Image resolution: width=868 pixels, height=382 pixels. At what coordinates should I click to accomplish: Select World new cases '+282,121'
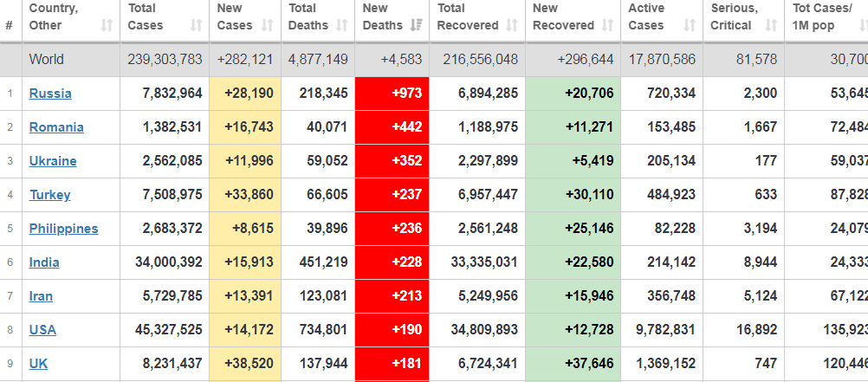245,59
